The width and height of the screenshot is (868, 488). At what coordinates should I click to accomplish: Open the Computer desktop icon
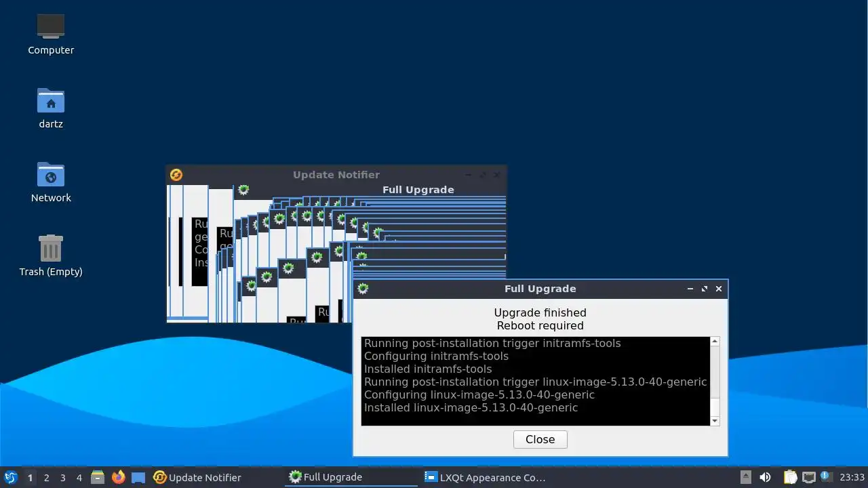[x=51, y=34]
